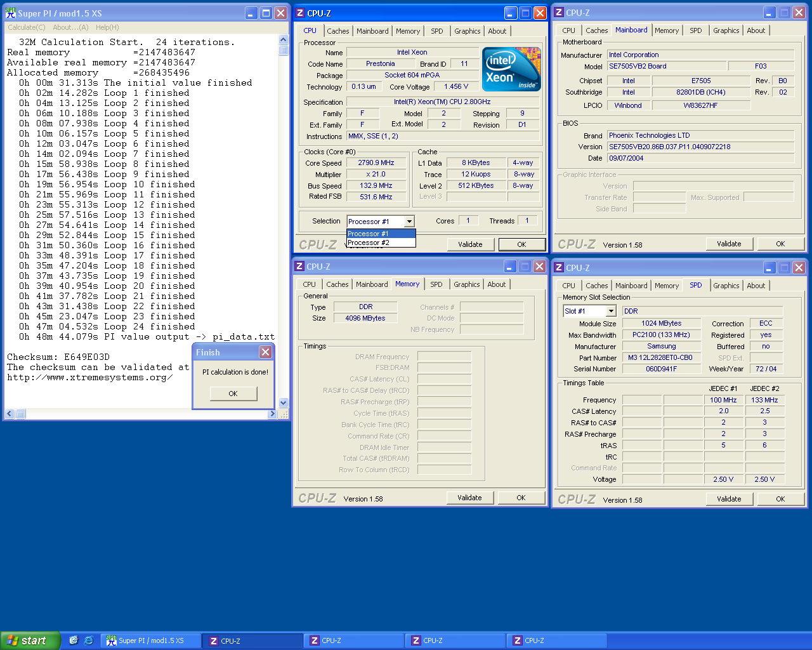The image size is (812, 650).
Task: Click the 4096 MBytes memory size value
Action: click(x=365, y=318)
